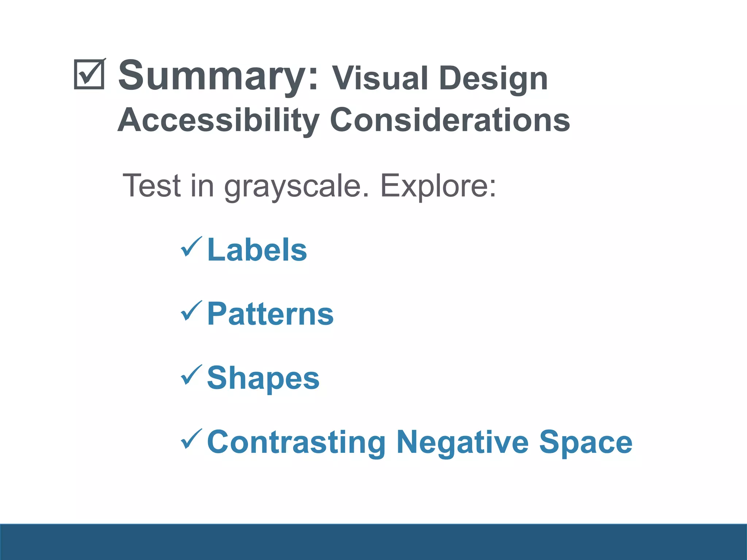Screen dimensions: 747x560
Task: Click the checked box icon beside Summary
Action: coord(90,74)
